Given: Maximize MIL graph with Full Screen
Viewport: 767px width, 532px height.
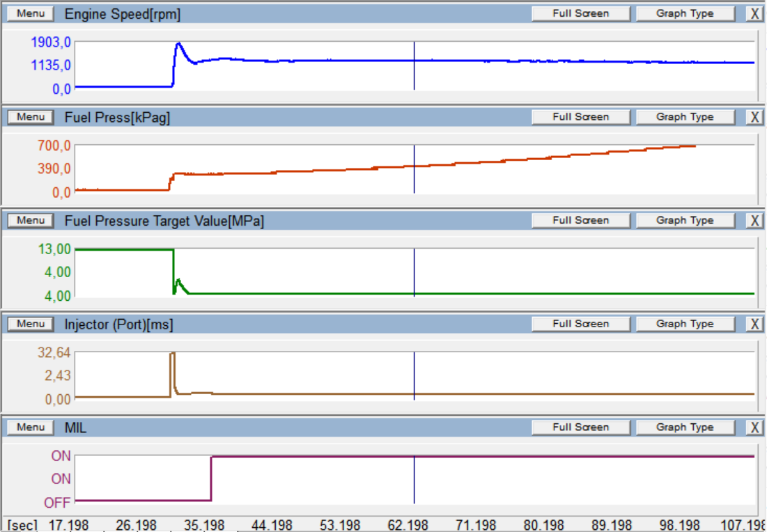Looking at the screenshot, I should [580, 428].
